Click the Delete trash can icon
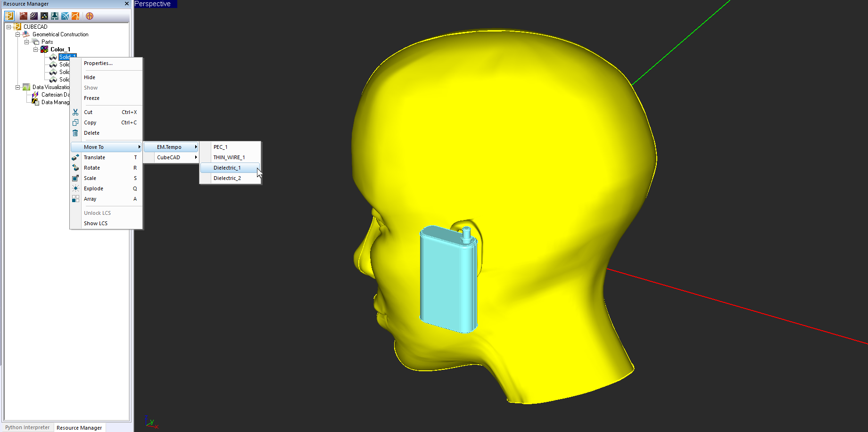 [75, 133]
